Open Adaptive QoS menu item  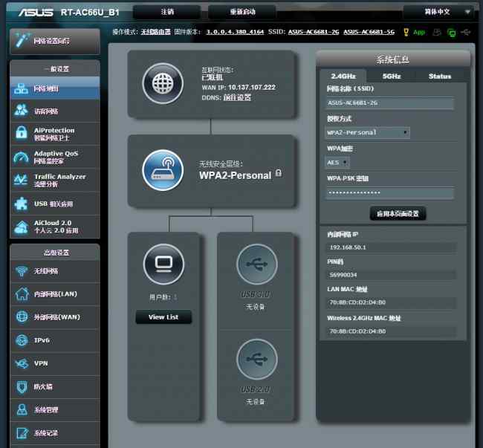(55, 157)
